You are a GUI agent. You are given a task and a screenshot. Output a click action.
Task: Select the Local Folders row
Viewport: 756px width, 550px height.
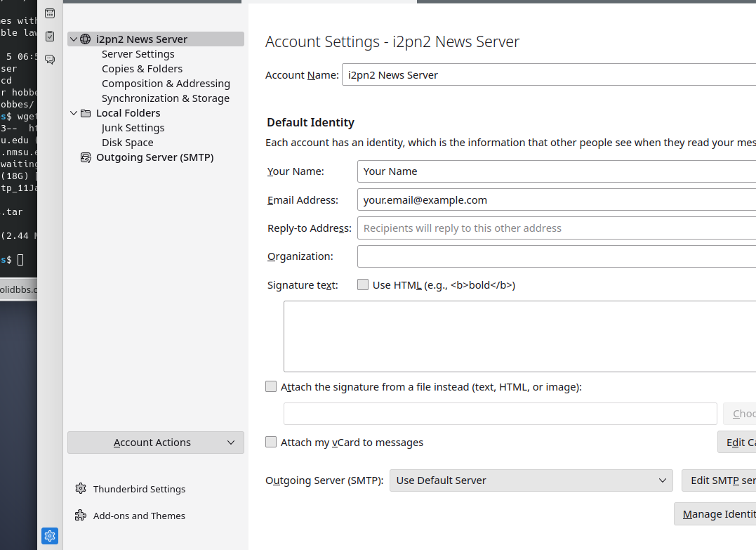click(x=156, y=113)
